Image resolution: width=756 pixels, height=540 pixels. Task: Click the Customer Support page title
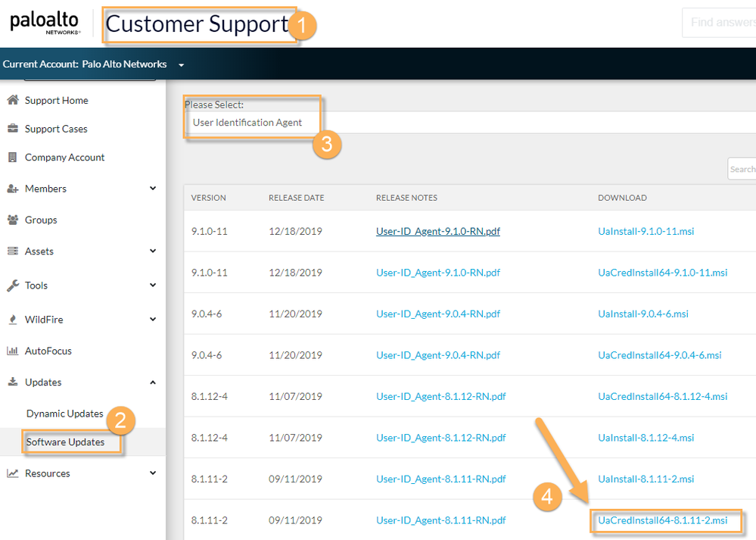tap(197, 24)
